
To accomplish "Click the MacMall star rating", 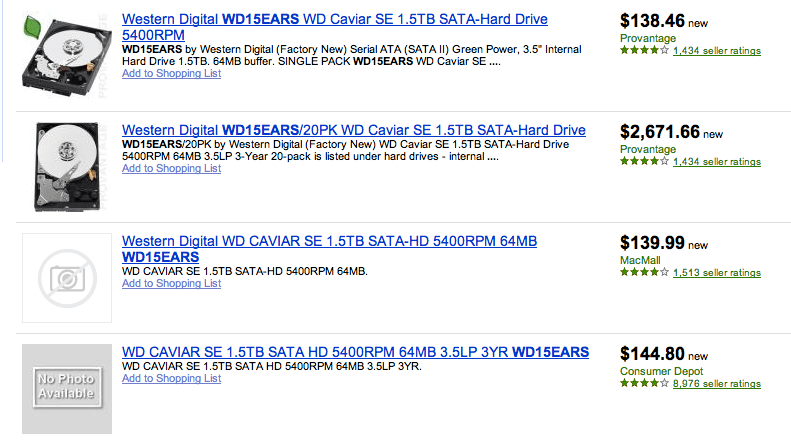I will click(644, 272).
